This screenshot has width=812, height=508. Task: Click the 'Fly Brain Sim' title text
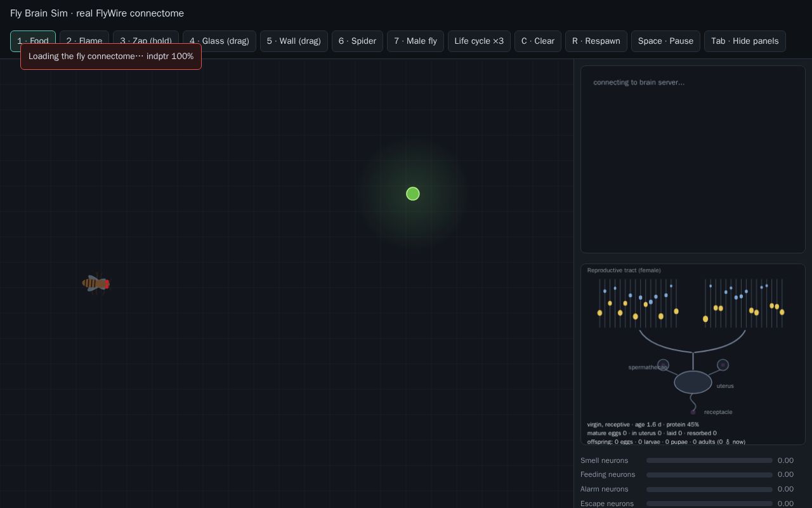click(97, 13)
